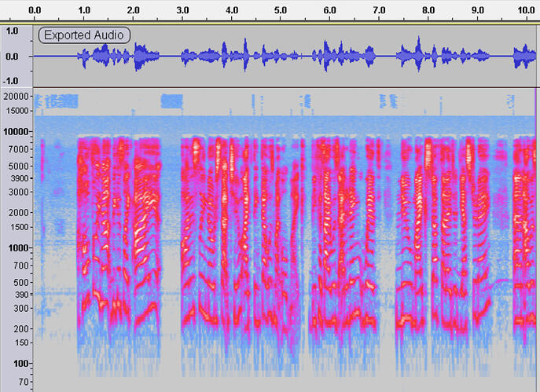Click the 10.0 second timeline ruler mark
The image size is (540, 392).
526,11
